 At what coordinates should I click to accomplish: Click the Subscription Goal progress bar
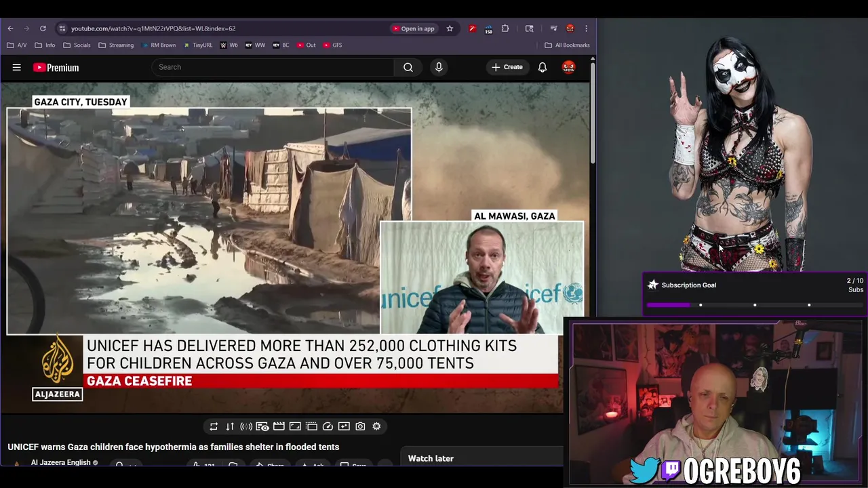tap(754, 305)
